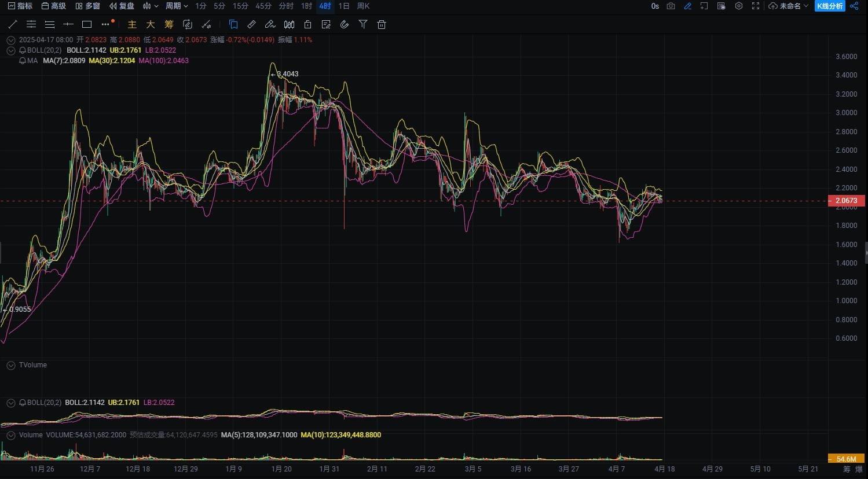The image size is (868, 479).
Task: Click the K线分析 button
Action: click(x=829, y=6)
